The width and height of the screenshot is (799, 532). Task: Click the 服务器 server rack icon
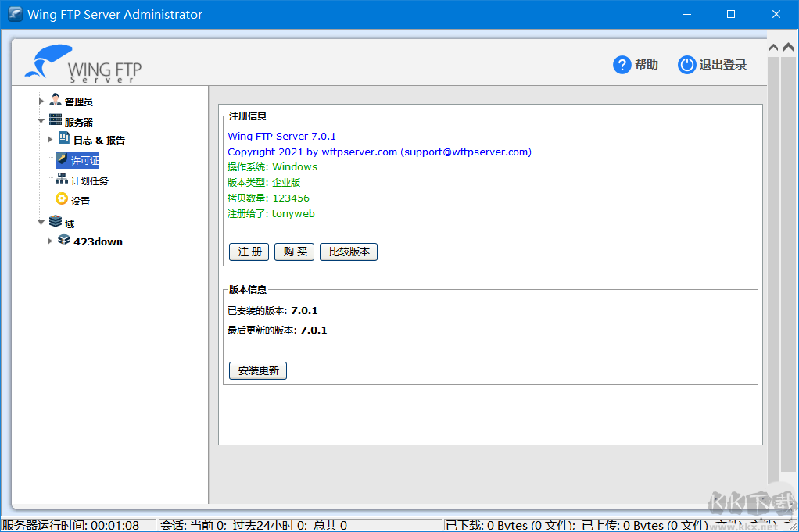[x=56, y=120]
